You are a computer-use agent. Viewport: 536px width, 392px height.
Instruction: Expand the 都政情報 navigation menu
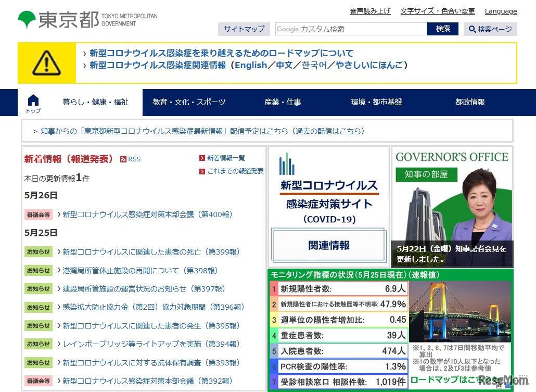pos(470,102)
